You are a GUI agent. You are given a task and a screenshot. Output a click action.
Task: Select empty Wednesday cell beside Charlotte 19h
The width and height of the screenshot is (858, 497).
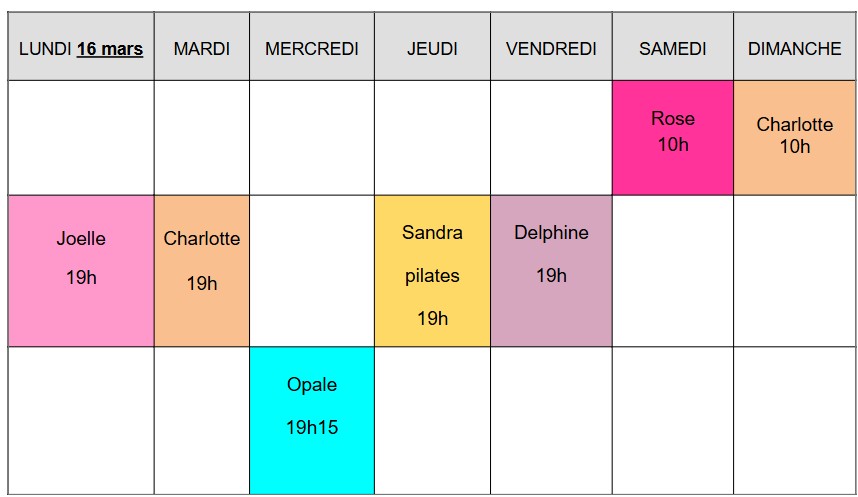(x=312, y=271)
